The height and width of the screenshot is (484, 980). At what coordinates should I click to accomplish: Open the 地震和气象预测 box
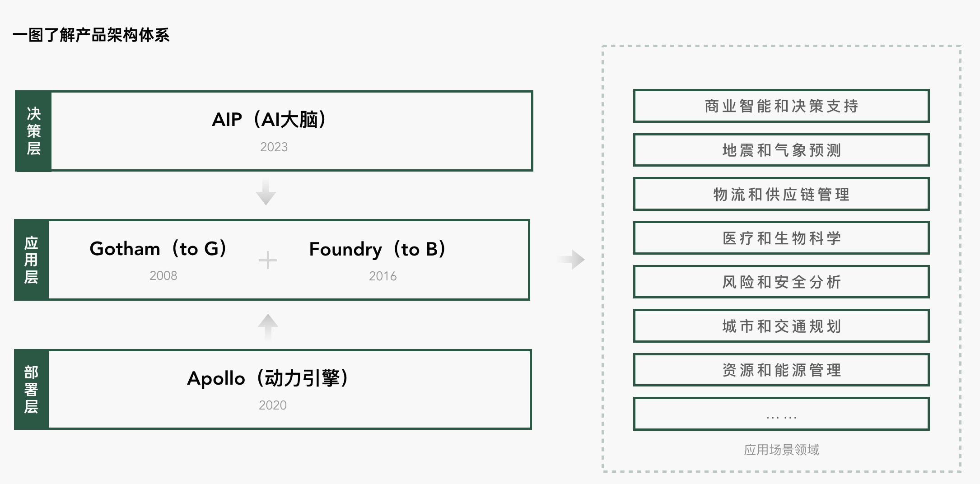(x=781, y=150)
